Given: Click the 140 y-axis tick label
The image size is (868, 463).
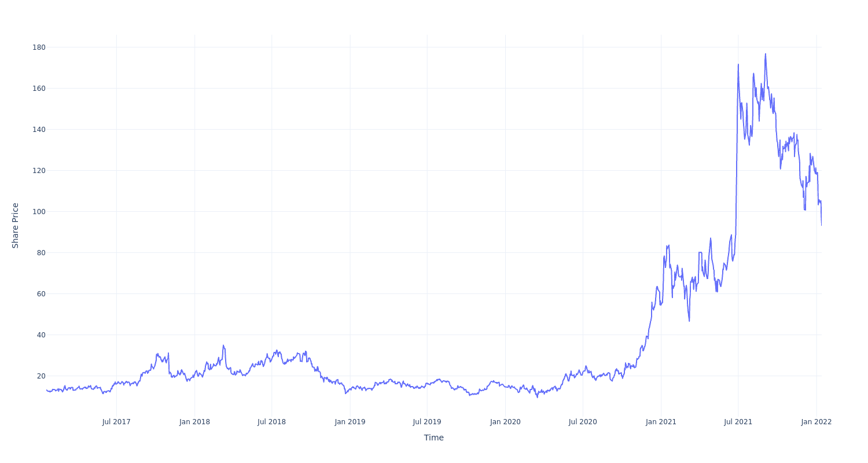Looking at the screenshot, I should 39,129.
